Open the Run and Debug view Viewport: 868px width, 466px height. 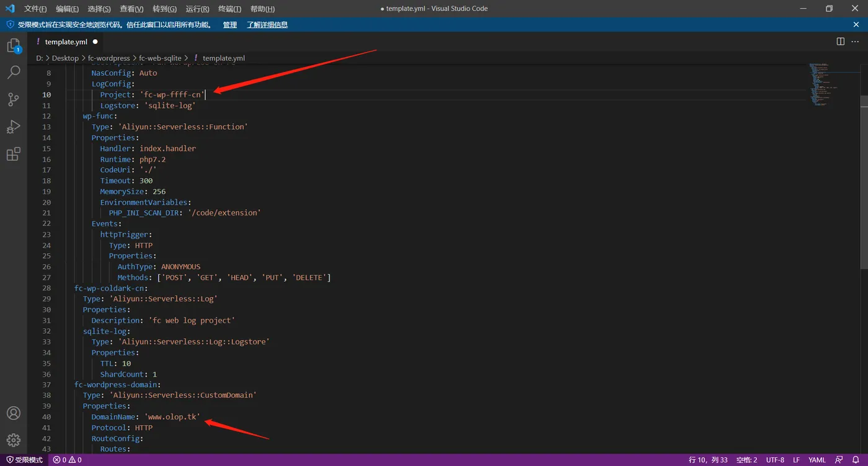pos(13,127)
